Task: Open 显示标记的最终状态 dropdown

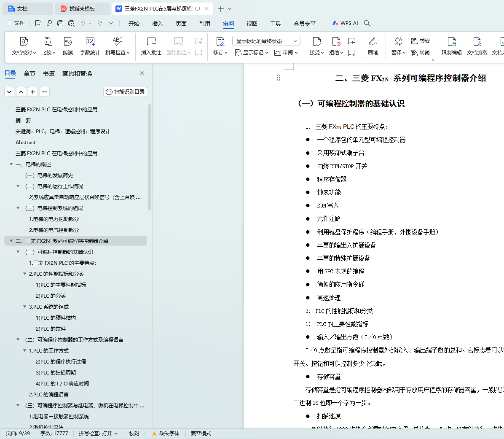Action: (266, 41)
